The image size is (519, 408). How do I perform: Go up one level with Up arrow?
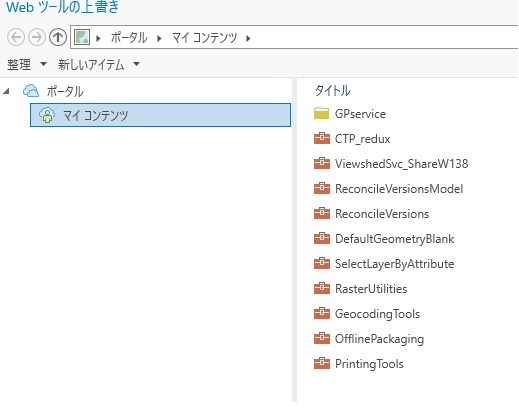pyautogui.click(x=58, y=37)
